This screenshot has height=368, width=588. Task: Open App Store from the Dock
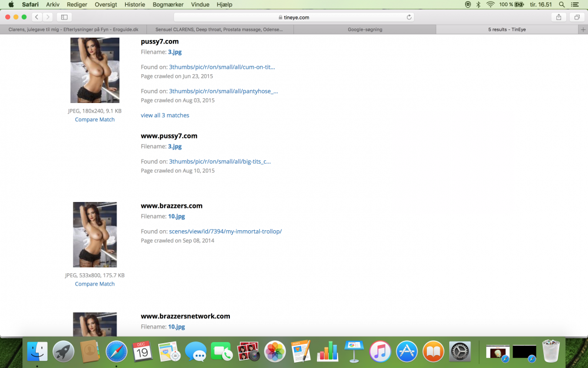tap(406, 352)
